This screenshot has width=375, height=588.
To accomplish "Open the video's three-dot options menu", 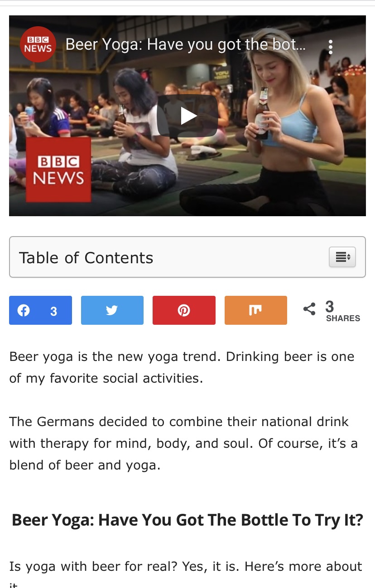I will tap(331, 46).
